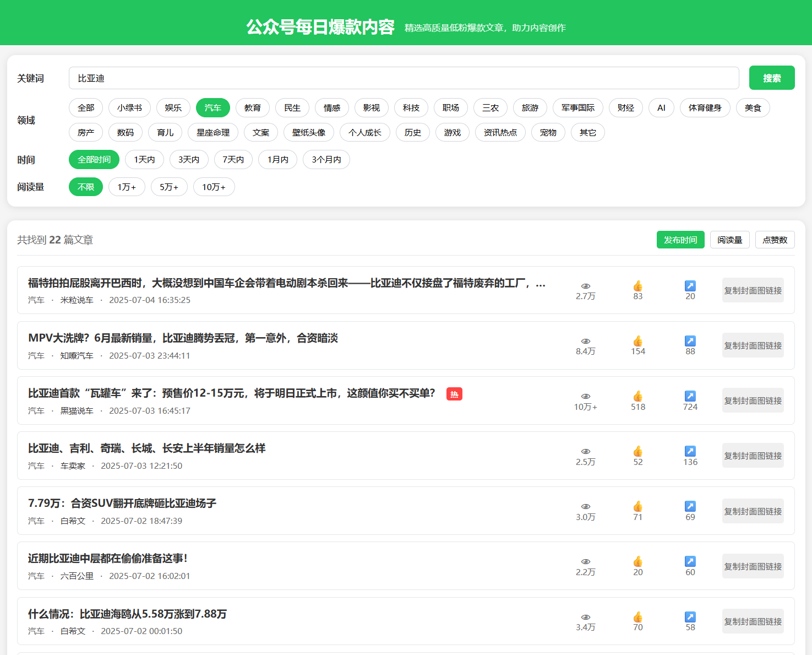Click the green 搜索 button
This screenshot has width=812, height=655.
point(772,78)
